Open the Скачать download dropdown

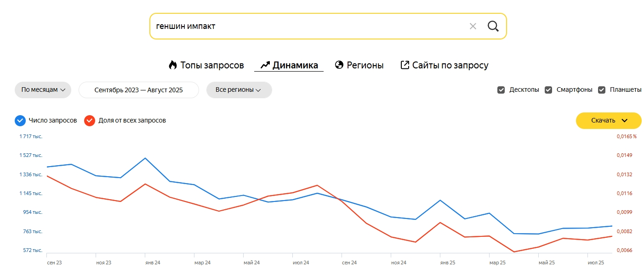(x=608, y=121)
